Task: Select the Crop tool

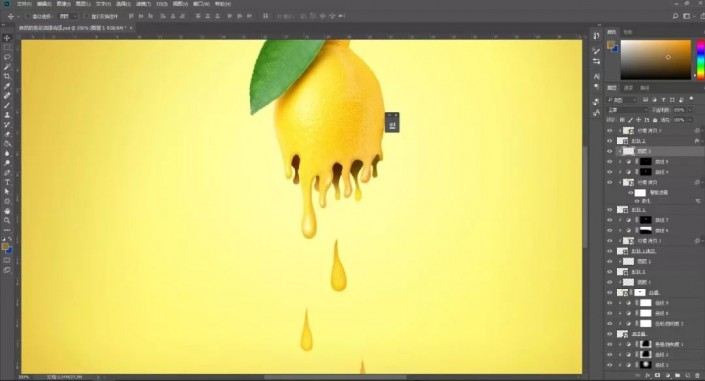Action: click(x=7, y=76)
